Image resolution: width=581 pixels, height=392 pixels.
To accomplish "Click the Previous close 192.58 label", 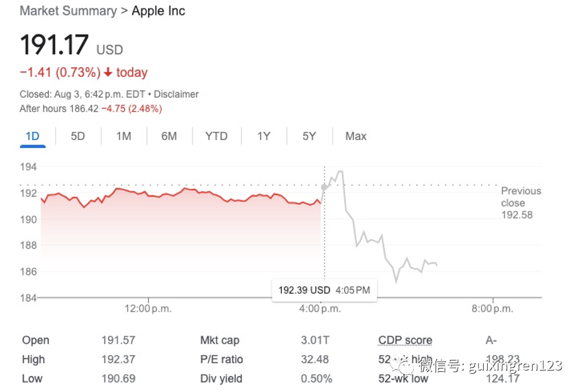I will 521,202.
